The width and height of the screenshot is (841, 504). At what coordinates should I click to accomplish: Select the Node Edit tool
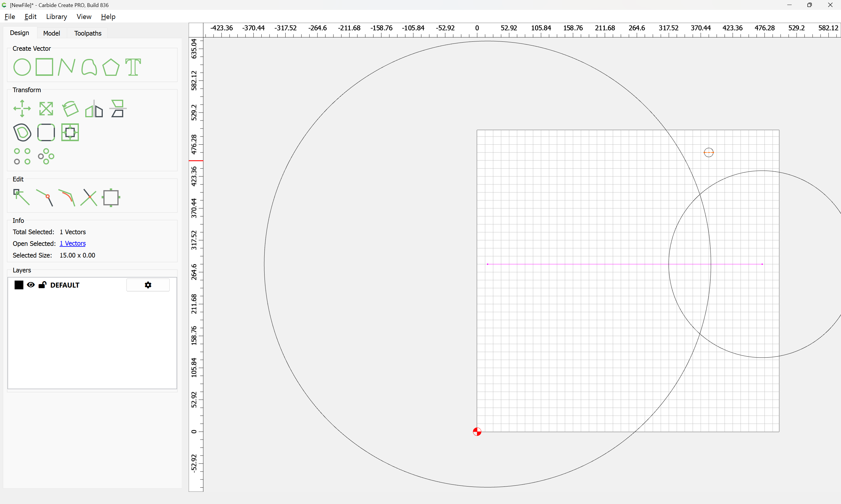[x=21, y=197]
